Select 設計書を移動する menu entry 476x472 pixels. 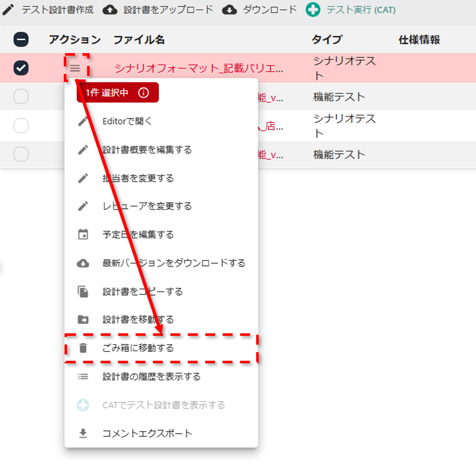click(161, 320)
